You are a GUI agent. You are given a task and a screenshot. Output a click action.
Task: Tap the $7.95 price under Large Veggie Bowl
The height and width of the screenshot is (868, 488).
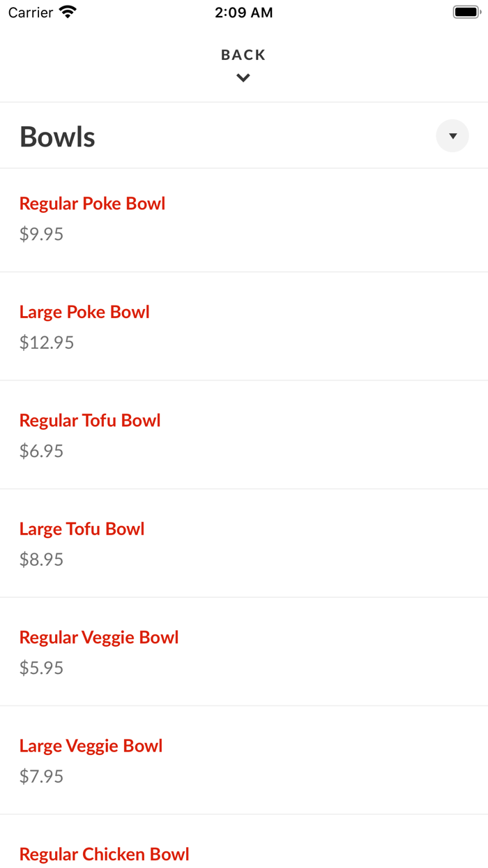pyautogui.click(x=41, y=776)
